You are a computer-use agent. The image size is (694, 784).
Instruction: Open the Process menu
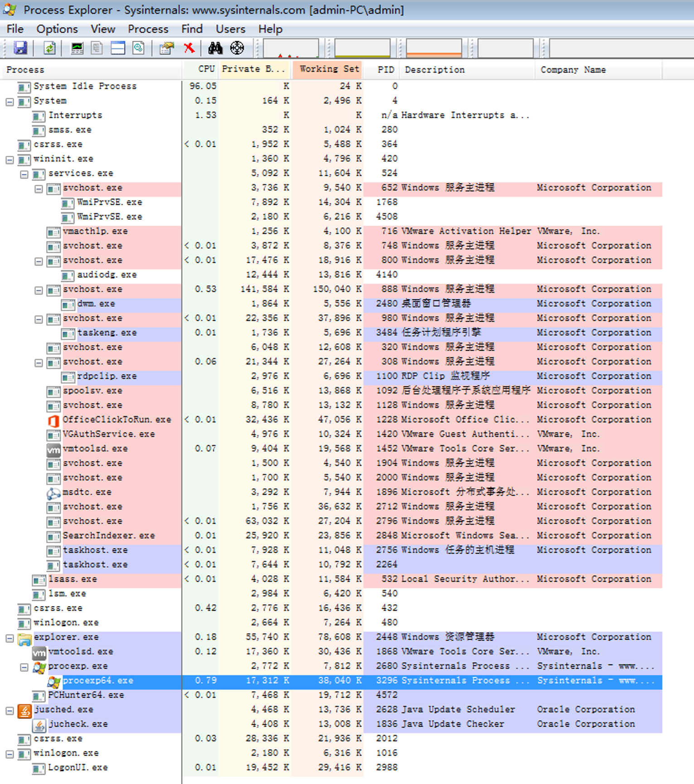pyautogui.click(x=148, y=29)
